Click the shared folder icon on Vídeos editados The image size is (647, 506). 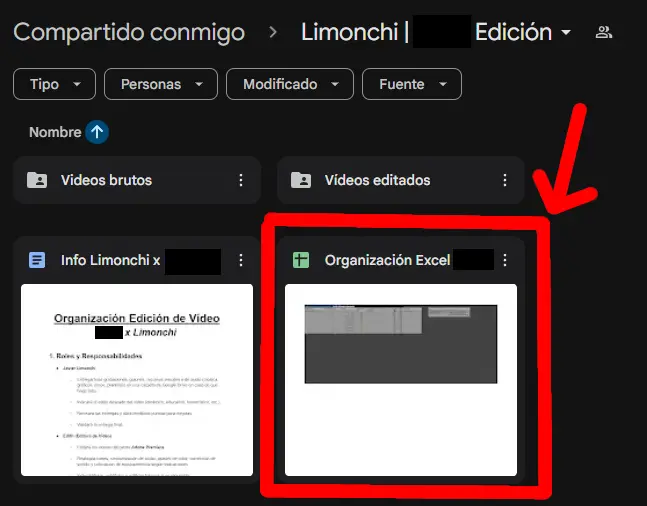click(300, 181)
